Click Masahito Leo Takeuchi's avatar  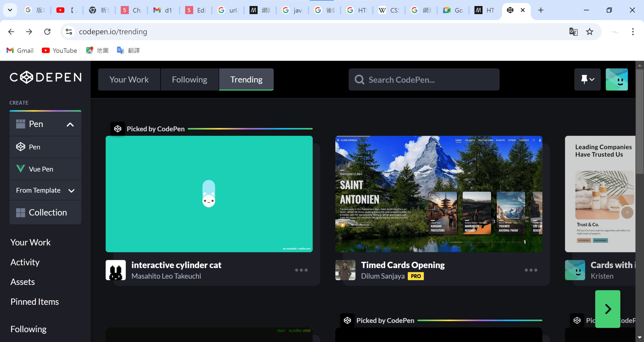click(116, 270)
